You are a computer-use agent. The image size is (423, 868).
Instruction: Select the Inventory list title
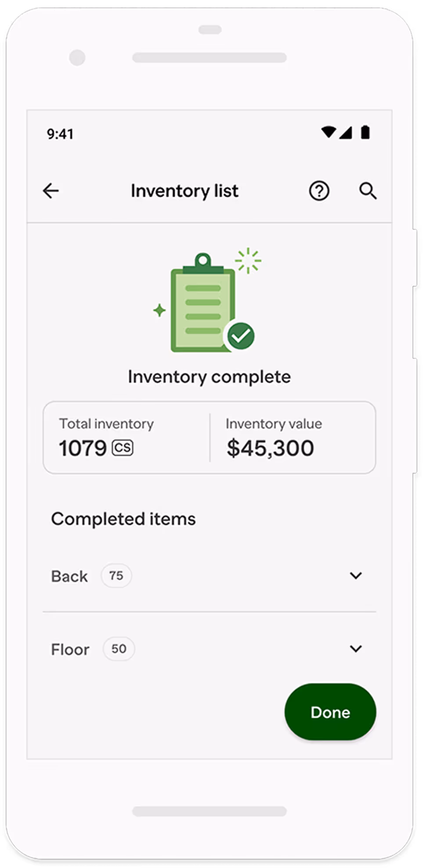click(x=184, y=190)
